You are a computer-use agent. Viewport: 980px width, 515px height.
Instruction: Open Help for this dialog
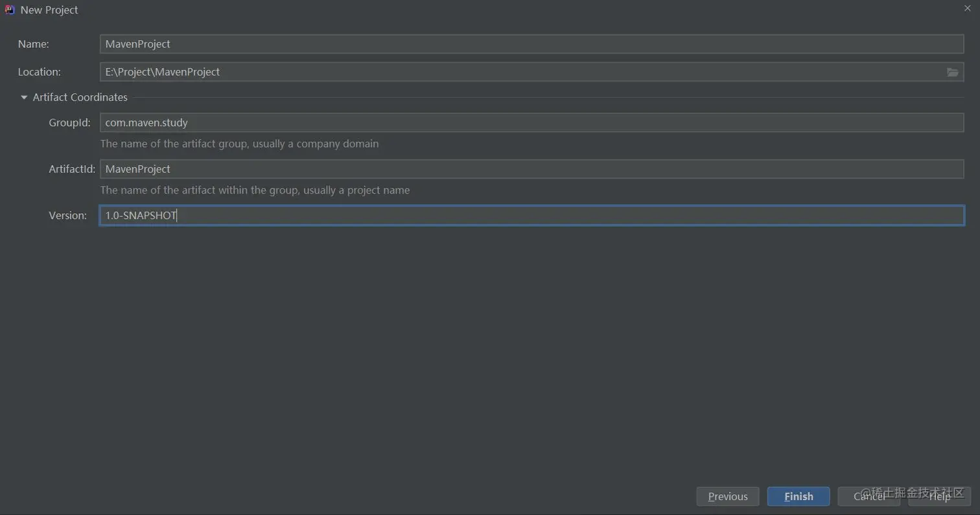pyautogui.click(x=940, y=496)
